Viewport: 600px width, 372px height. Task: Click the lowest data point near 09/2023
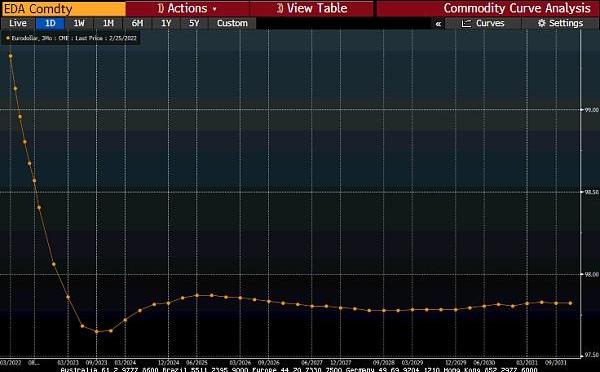(96, 331)
